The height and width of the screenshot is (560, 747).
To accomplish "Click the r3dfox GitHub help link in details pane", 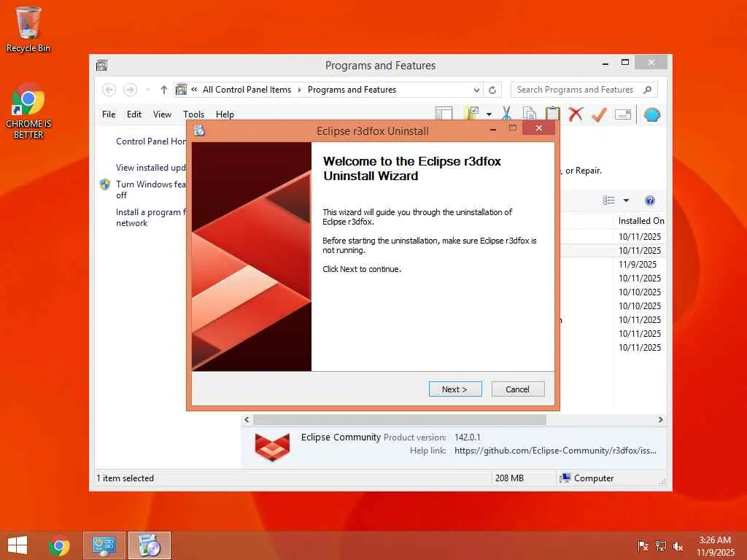I will pos(555,451).
